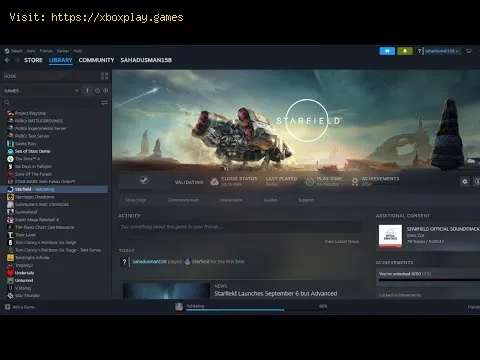
Task: Click the unknown avatar question-mark icon in activity
Action: coord(124,262)
